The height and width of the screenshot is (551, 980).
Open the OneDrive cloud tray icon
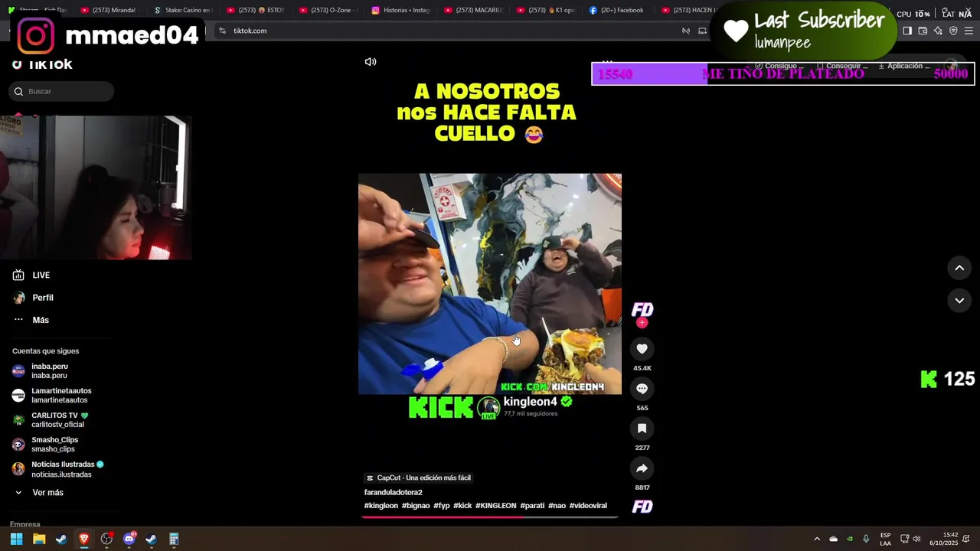coord(834,539)
